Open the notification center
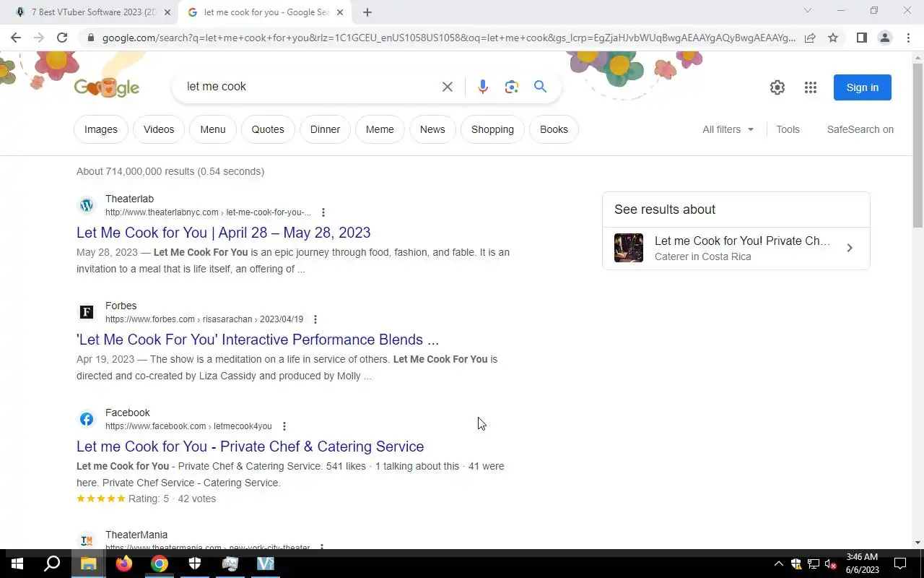The height and width of the screenshot is (578, 924). pos(900,564)
